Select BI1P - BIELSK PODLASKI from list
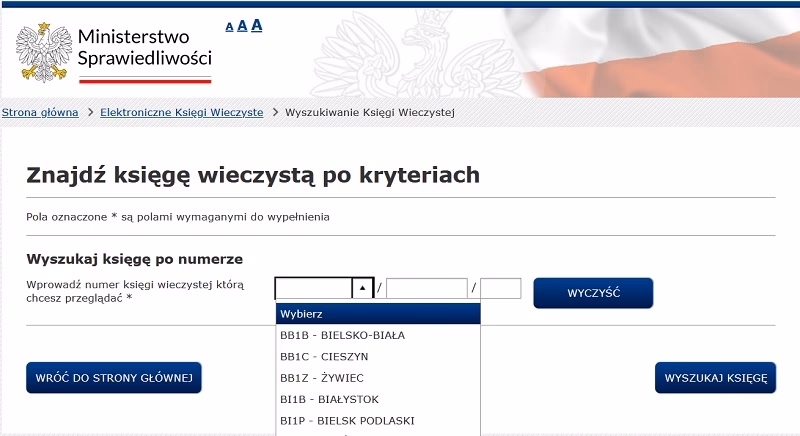800x436 pixels. (378, 421)
